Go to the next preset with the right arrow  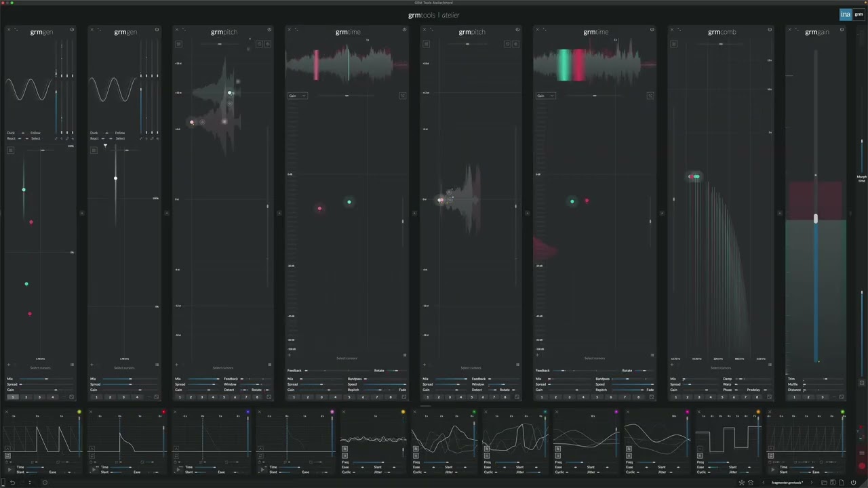tap(812, 483)
